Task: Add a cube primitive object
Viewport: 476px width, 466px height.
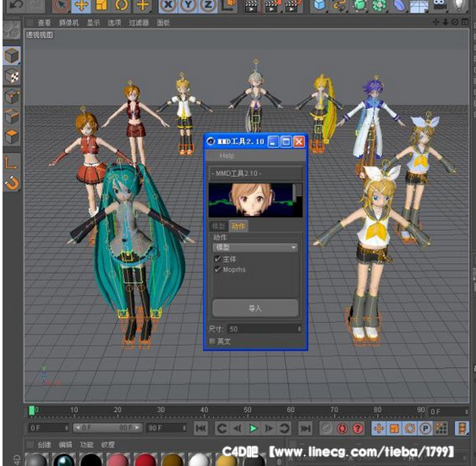Action: pyautogui.click(x=320, y=5)
